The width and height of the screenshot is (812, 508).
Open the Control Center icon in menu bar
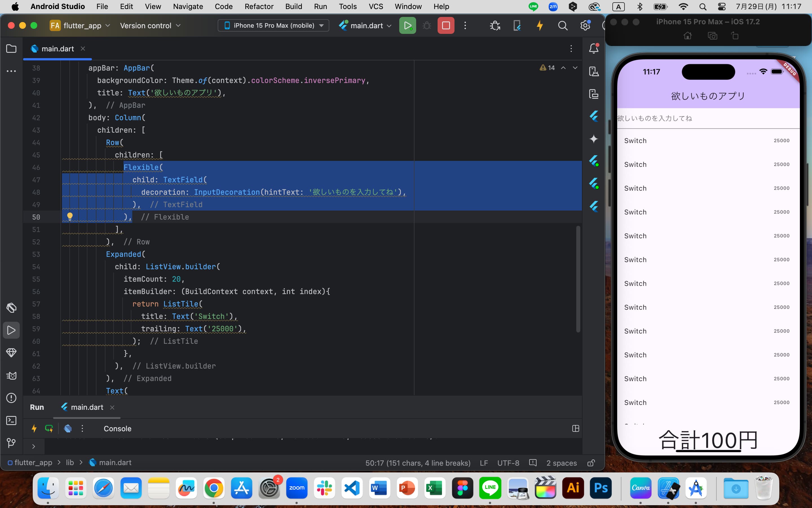(x=721, y=6)
